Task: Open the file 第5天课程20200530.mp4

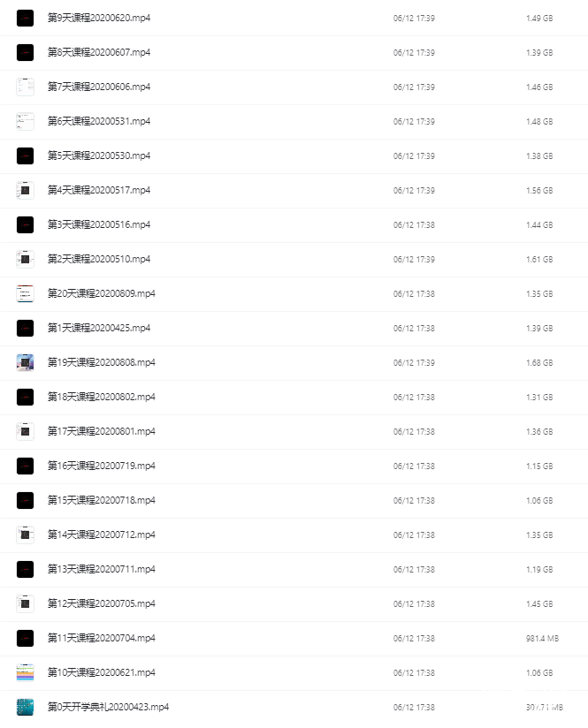Action: [x=99, y=155]
